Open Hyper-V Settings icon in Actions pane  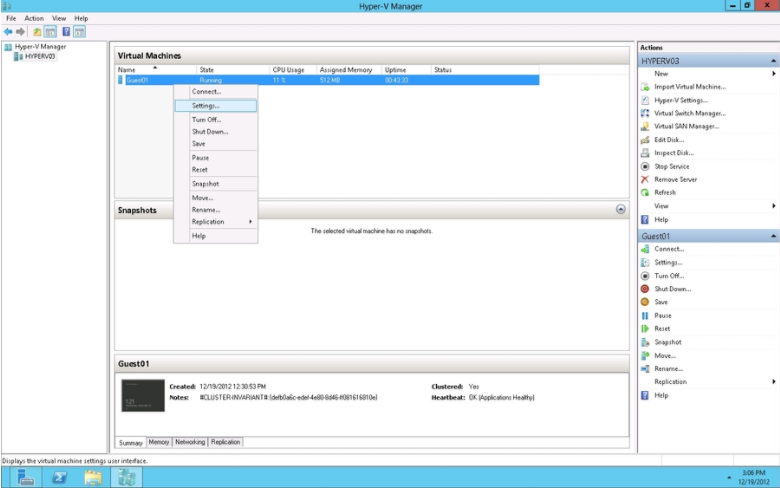click(x=645, y=100)
